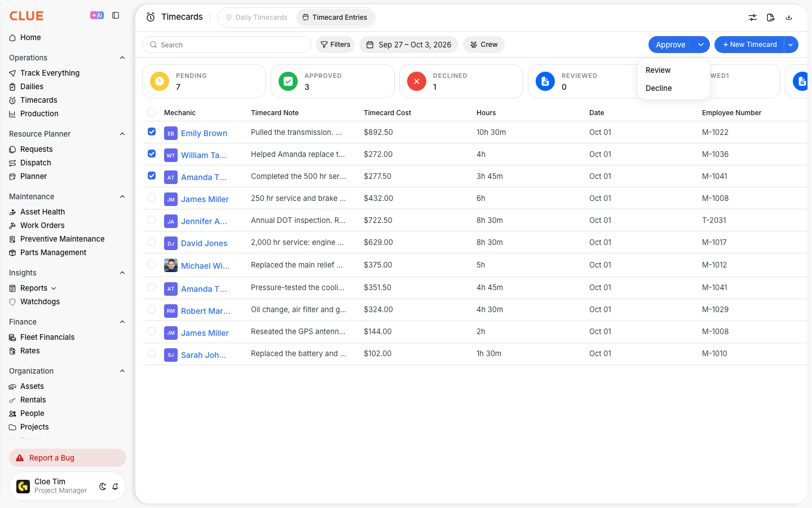Open the Approve dropdown arrow

701,45
